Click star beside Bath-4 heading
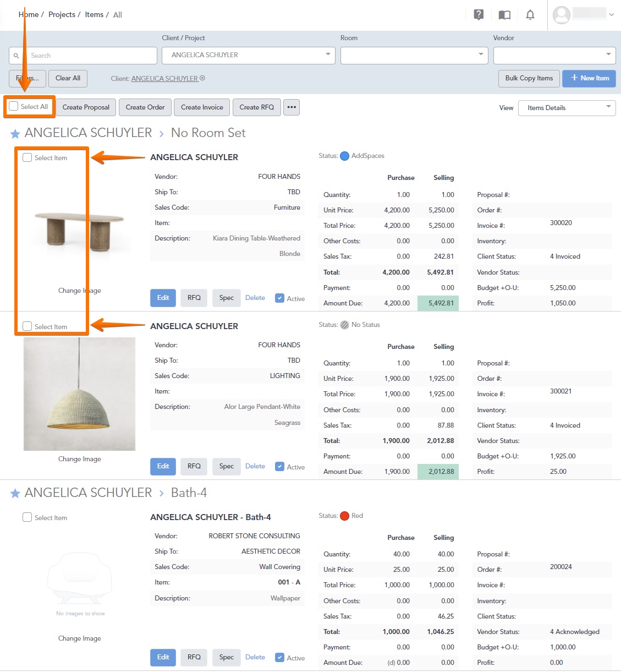 pyautogui.click(x=15, y=493)
